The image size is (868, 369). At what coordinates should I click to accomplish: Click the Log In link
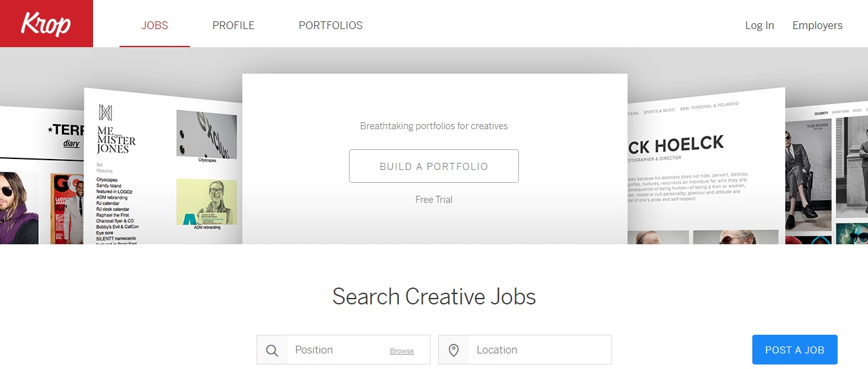tap(759, 26)
